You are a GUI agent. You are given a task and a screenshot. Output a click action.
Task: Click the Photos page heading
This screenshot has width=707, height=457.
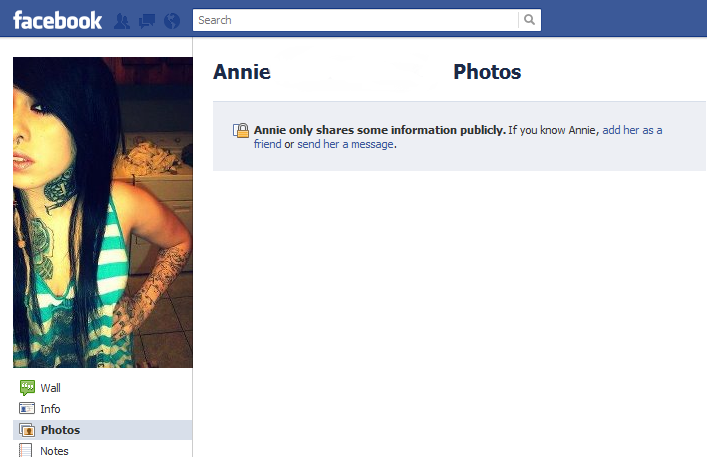pos(487,72)
